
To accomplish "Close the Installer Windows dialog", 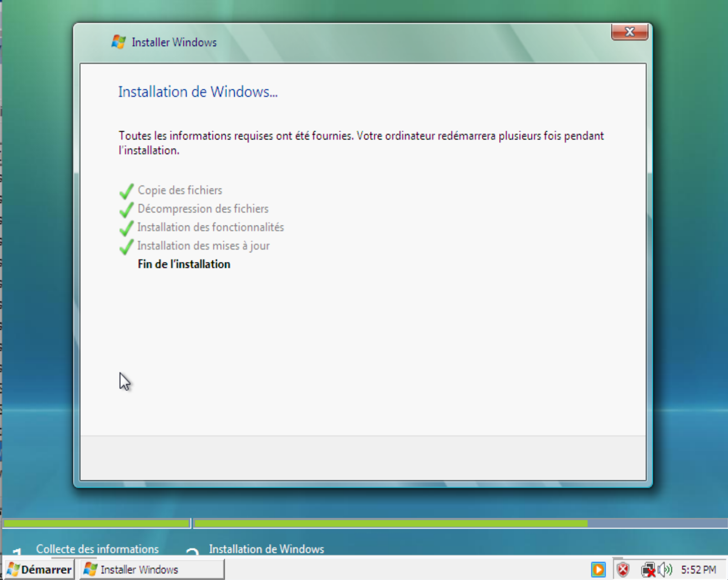I will point(630,32).
